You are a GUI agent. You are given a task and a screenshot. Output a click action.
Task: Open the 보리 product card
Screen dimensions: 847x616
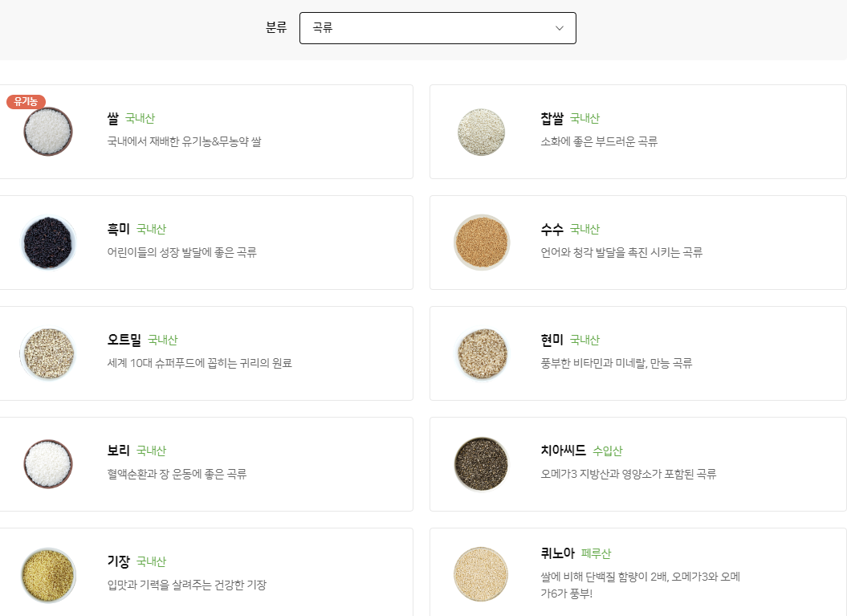(207, 463)
